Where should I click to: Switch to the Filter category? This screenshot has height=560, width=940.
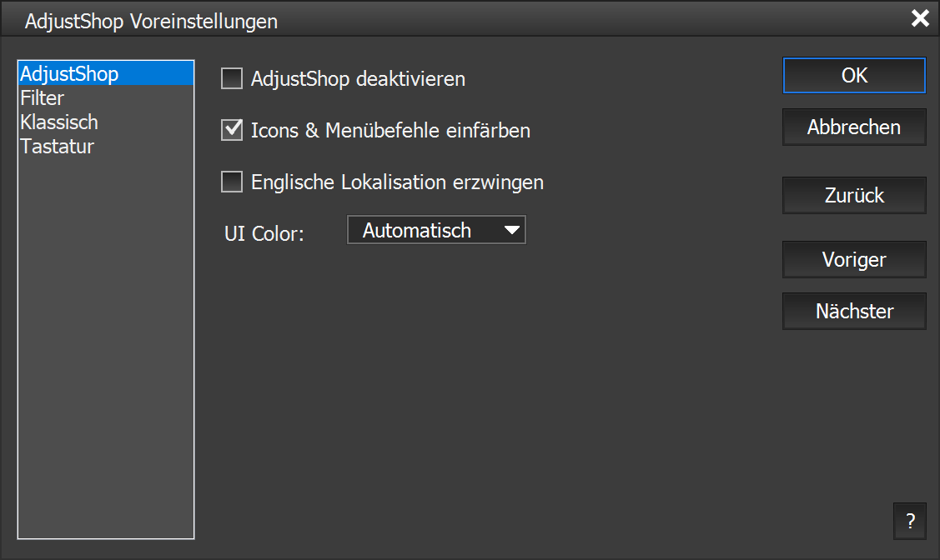pos(43,98)
